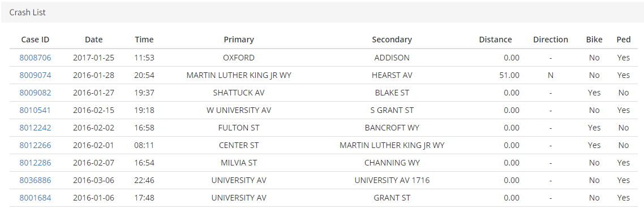Click the Crash List panel title

coord(28,12)
